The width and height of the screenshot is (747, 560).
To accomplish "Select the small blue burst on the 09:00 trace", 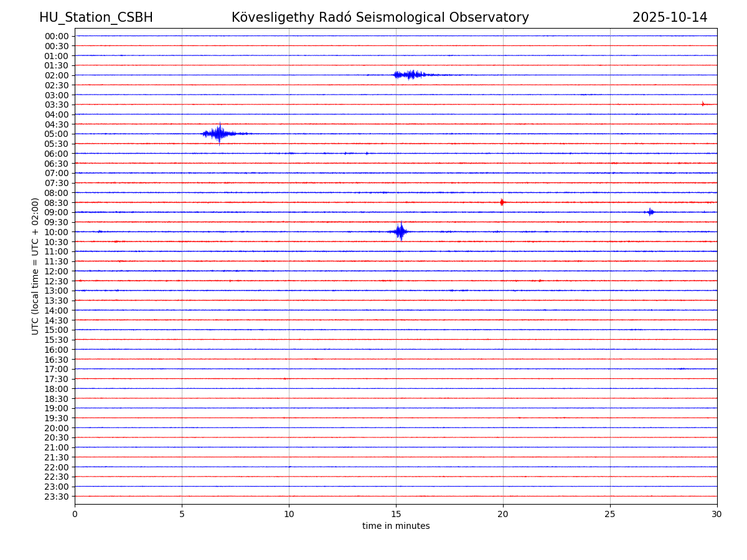I will coord(650,212).
